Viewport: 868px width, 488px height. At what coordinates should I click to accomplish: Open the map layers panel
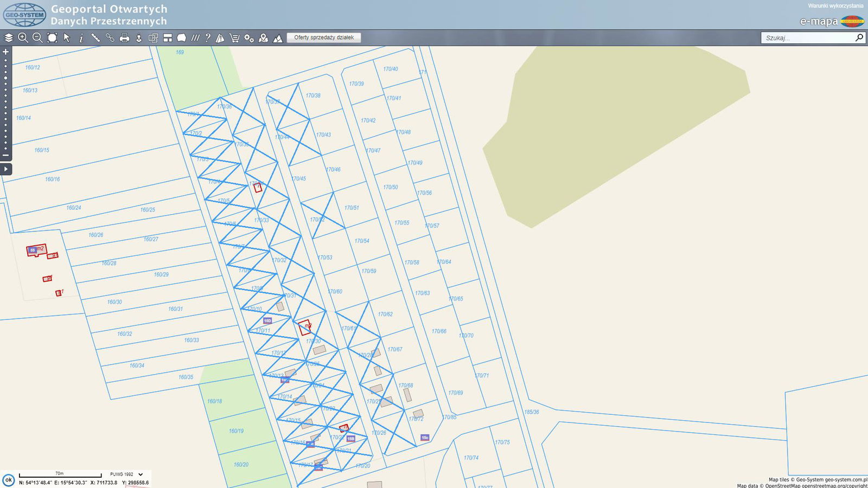(x=9, y=38)
